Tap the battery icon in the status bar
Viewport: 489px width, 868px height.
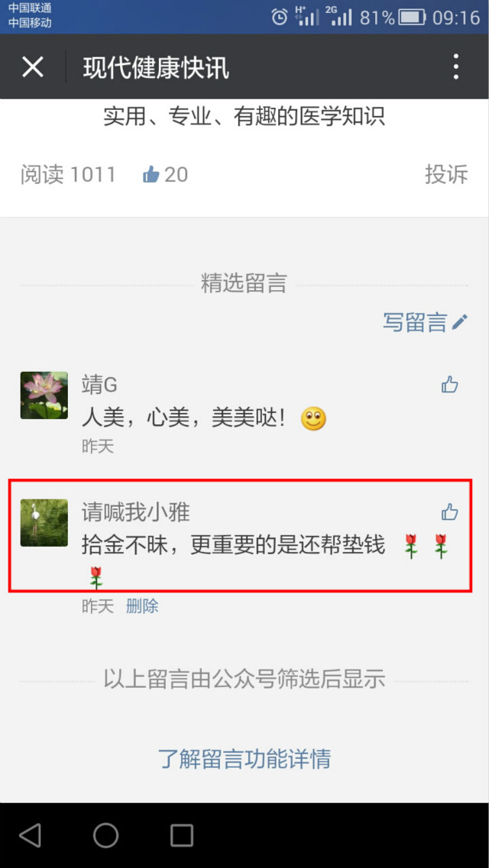pos(412,17)
